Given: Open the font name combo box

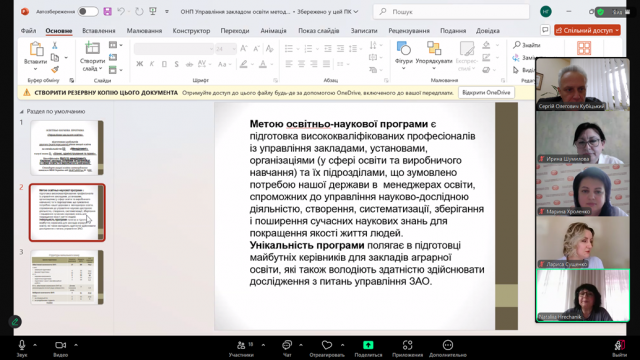Looking at the screenshot, I should (174, 49).
